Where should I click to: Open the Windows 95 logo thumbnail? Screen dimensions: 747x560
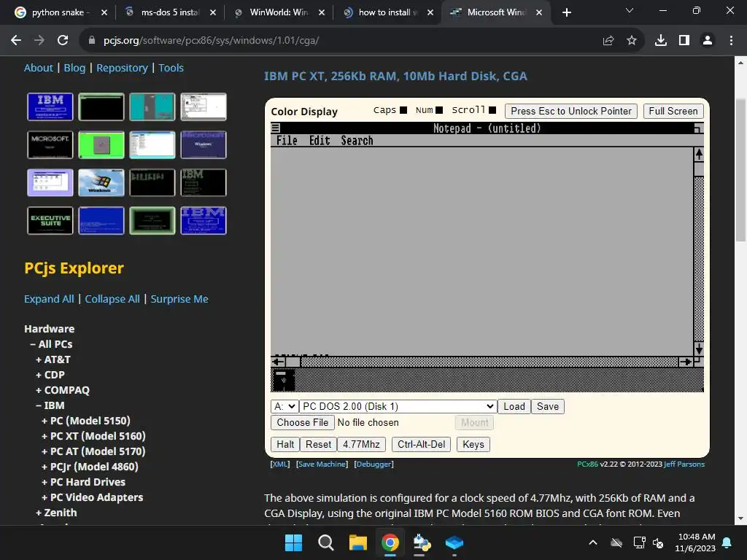[101, 182]
